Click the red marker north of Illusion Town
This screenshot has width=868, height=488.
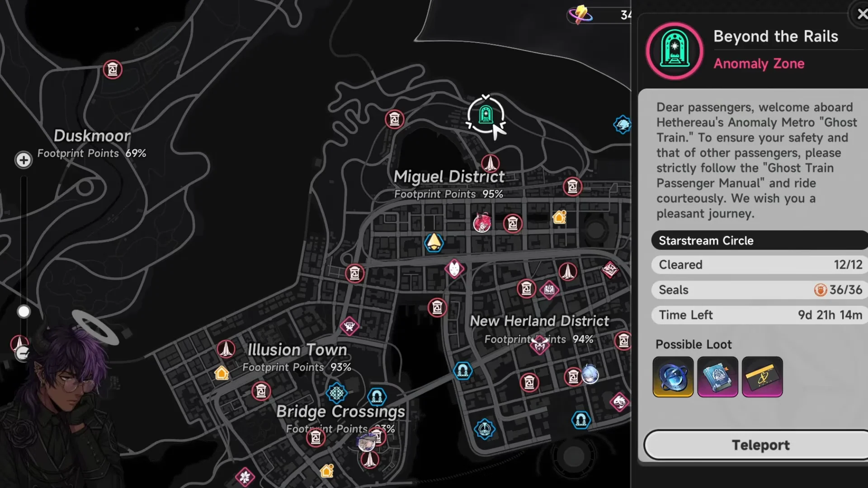(x=355, y=273)
